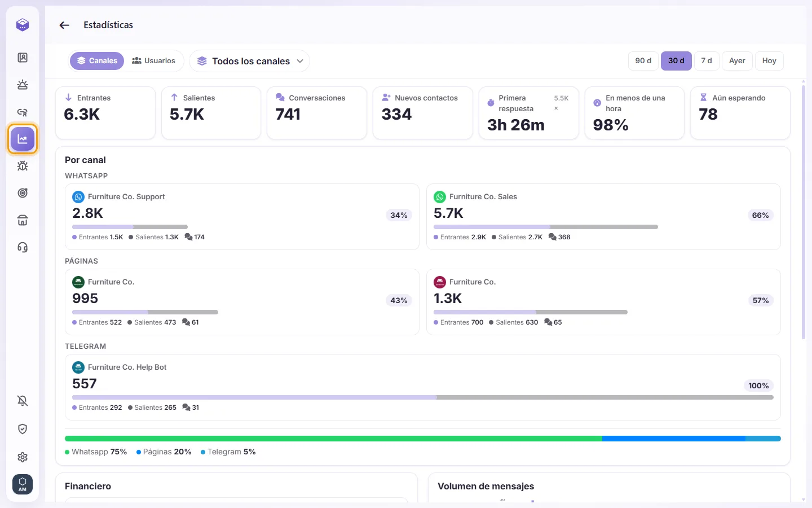Select the Hoy time range
812x508 pixels.
(769, 61)
